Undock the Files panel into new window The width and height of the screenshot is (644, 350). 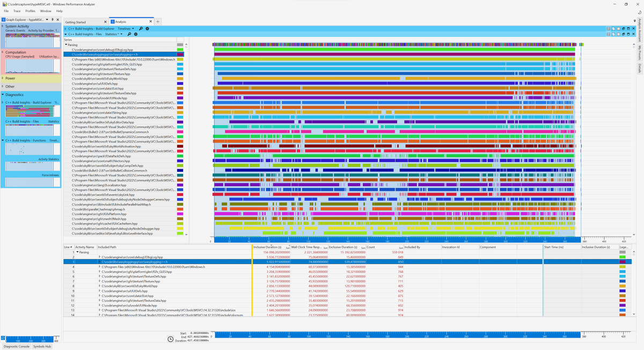[x=623, y=34]
